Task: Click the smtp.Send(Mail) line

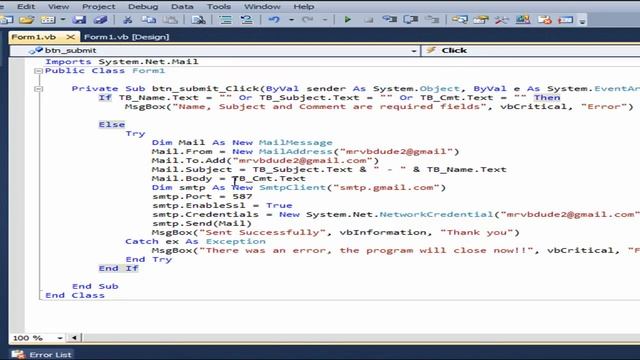Action: [202, 223]
